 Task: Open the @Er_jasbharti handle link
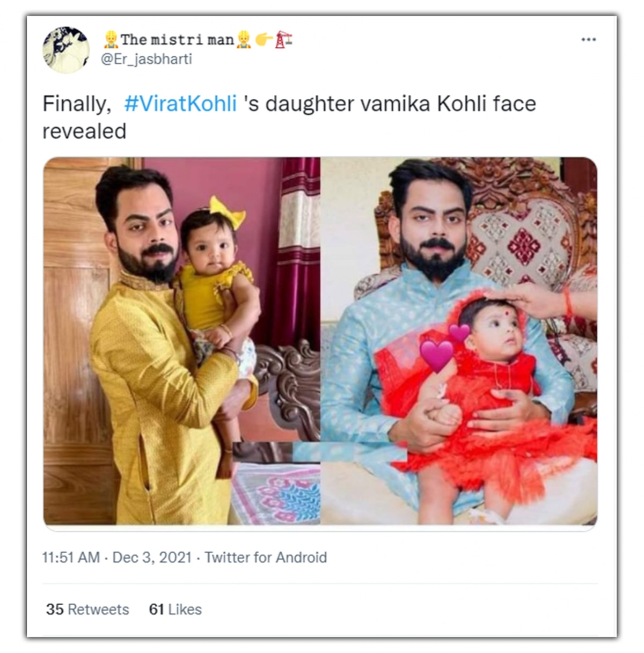pos(147,59)
